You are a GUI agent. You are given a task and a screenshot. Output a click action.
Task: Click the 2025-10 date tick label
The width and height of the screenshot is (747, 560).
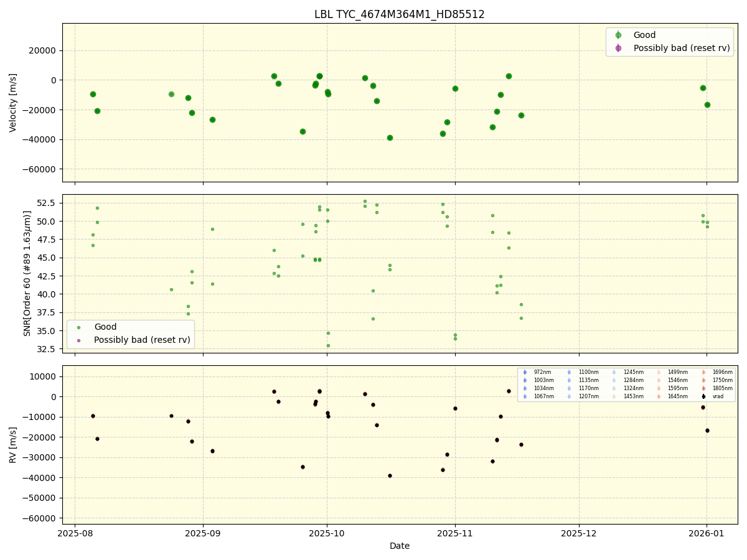tap(327, 533)
